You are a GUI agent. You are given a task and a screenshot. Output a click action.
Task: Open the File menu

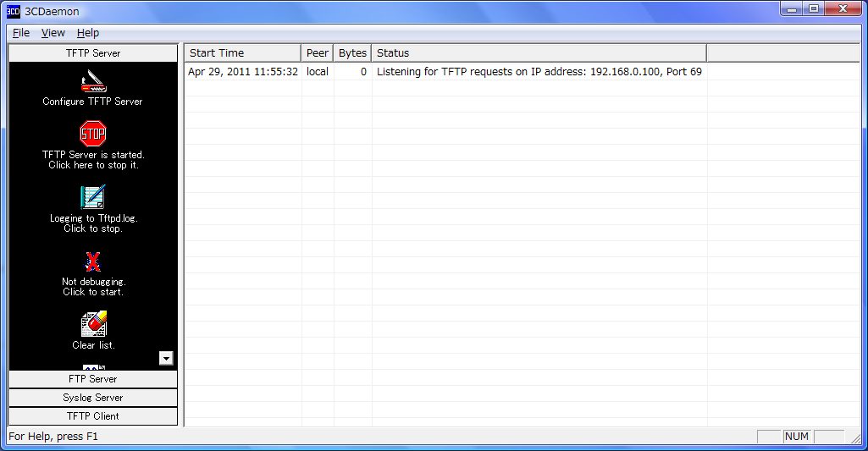click(21, 33)
